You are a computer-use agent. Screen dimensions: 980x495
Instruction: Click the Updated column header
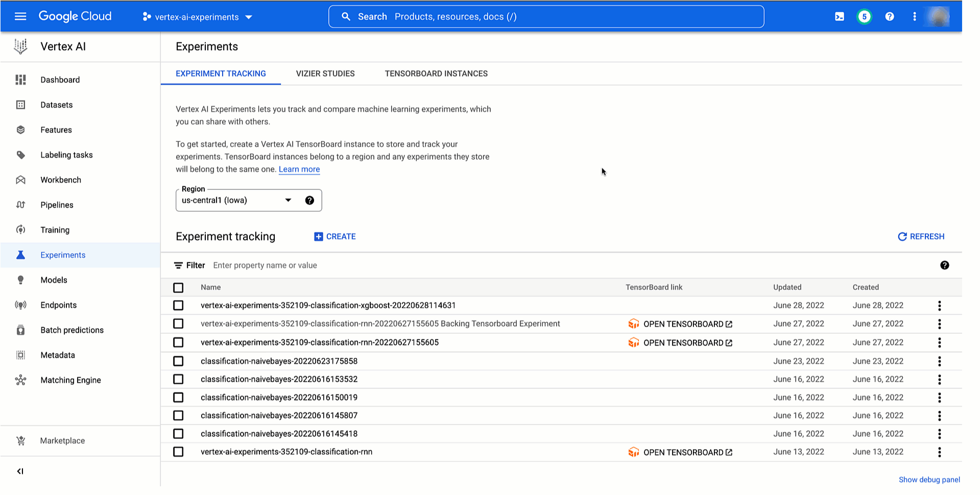(787, 287)
